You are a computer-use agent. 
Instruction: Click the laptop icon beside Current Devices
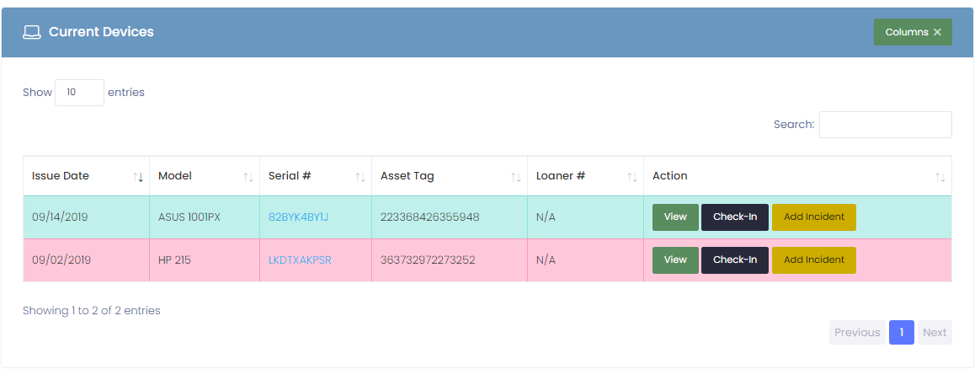pyautogui.click(x=31, y=33)
